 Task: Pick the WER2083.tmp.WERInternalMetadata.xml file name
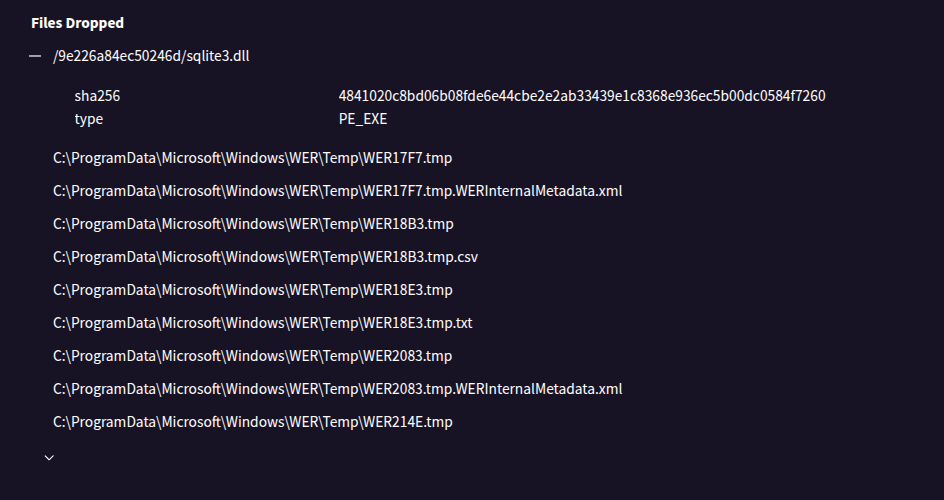(493, 389)
